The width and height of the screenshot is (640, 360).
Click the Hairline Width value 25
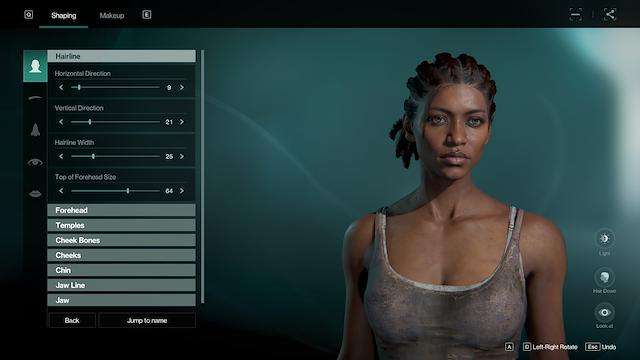169,157
